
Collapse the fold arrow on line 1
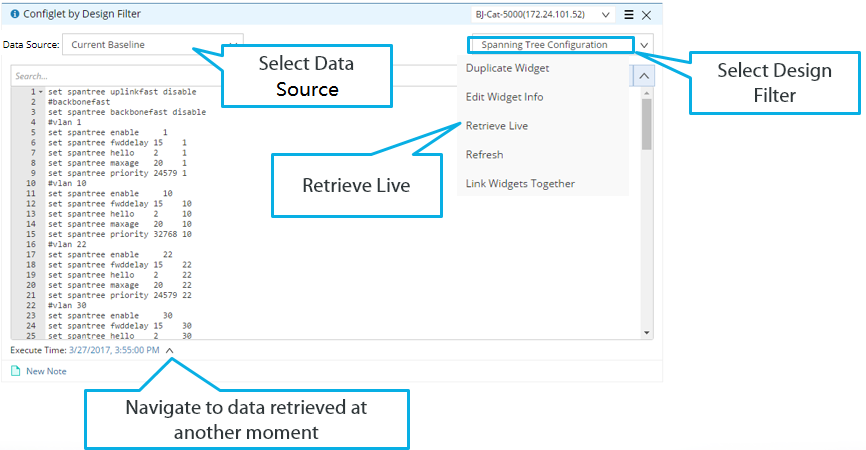pos(41,92)
